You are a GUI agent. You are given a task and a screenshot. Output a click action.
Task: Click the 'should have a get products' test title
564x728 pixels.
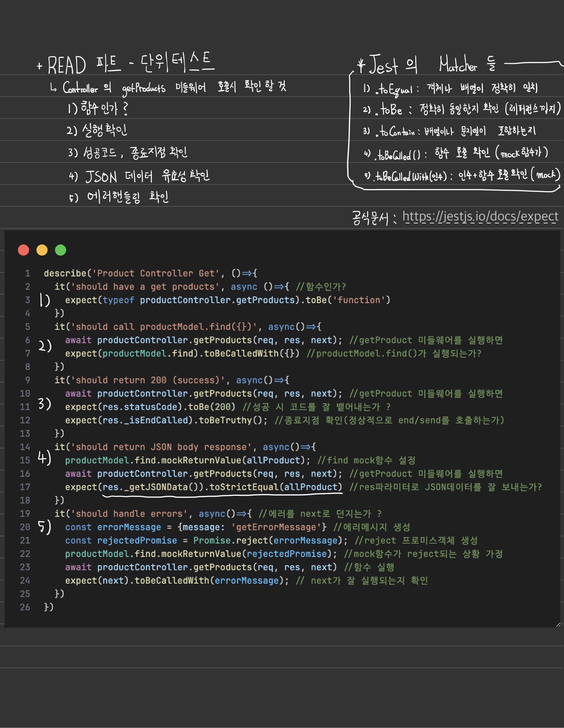point(145,287)
